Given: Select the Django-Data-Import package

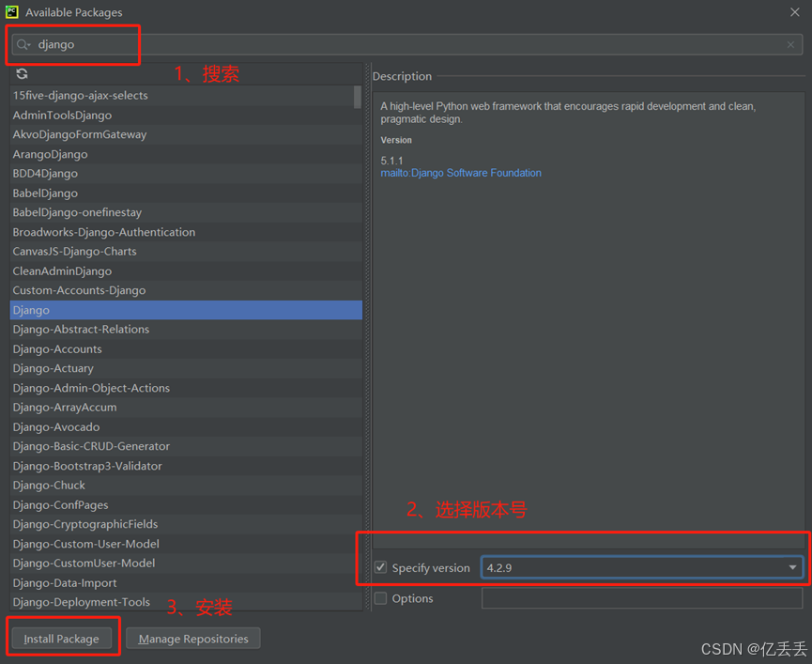Looking at the screenshot, I should (x=186, y=582).
